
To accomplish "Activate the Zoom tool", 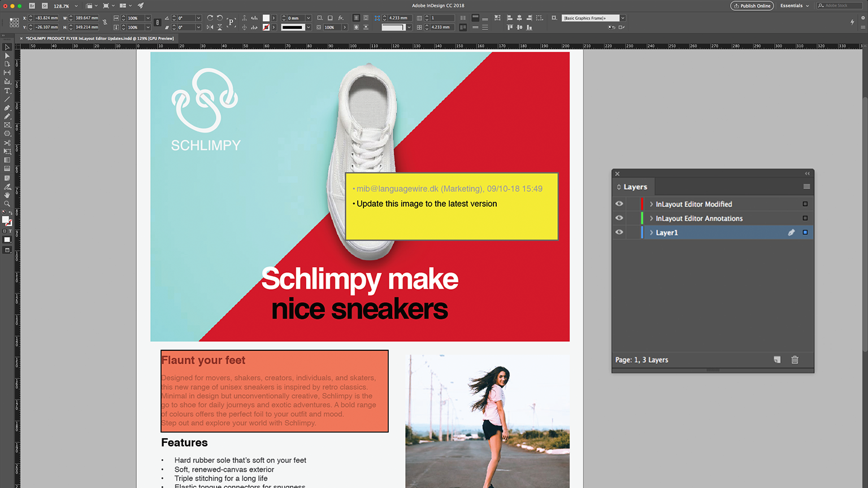I will click(x=7, y=204).
